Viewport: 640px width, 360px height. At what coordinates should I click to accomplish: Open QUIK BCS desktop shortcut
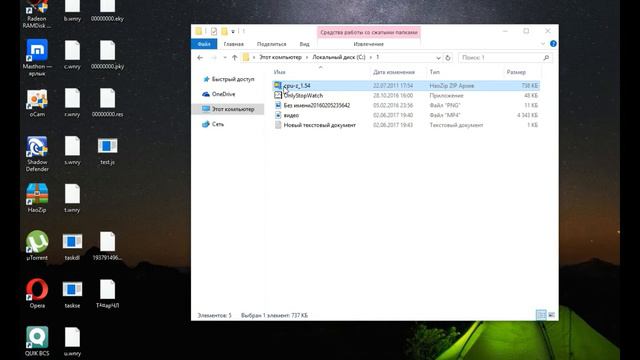37,341
